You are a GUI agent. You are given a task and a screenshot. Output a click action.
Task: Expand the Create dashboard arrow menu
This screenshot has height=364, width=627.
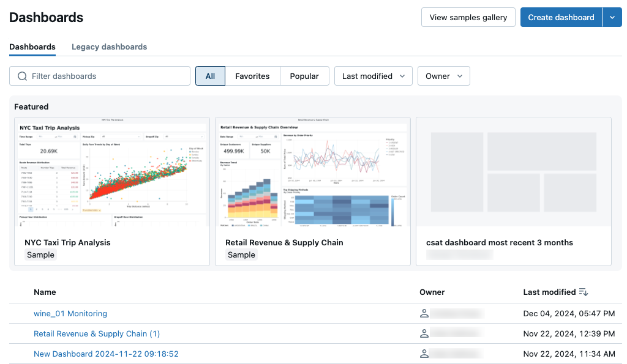612,18
